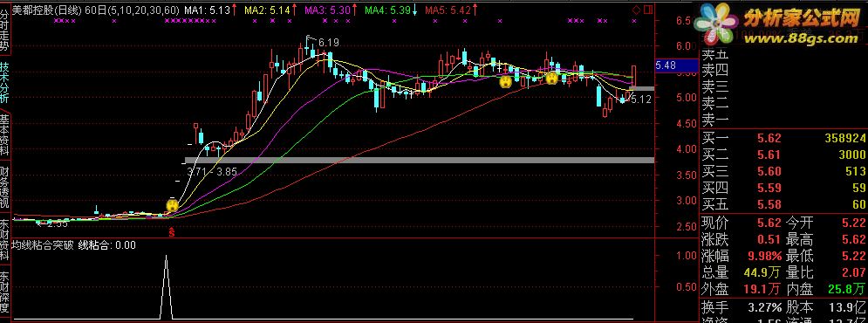Click the 5.12 low price annotation
The width and height of the screenshot is (868, 323).
(641, 100)
